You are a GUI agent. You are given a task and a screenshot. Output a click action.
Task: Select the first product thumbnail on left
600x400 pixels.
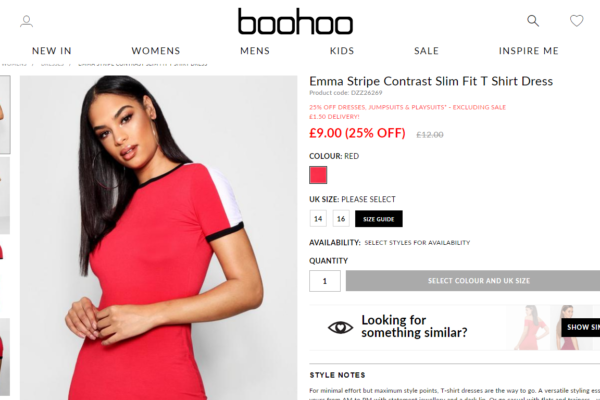5,114
